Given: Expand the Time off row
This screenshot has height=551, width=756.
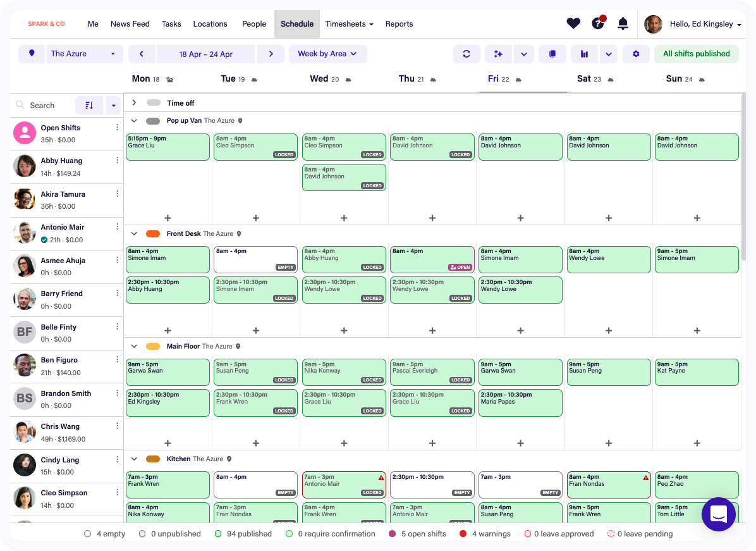Looking at the screenshot, I should tap(134, 102).
